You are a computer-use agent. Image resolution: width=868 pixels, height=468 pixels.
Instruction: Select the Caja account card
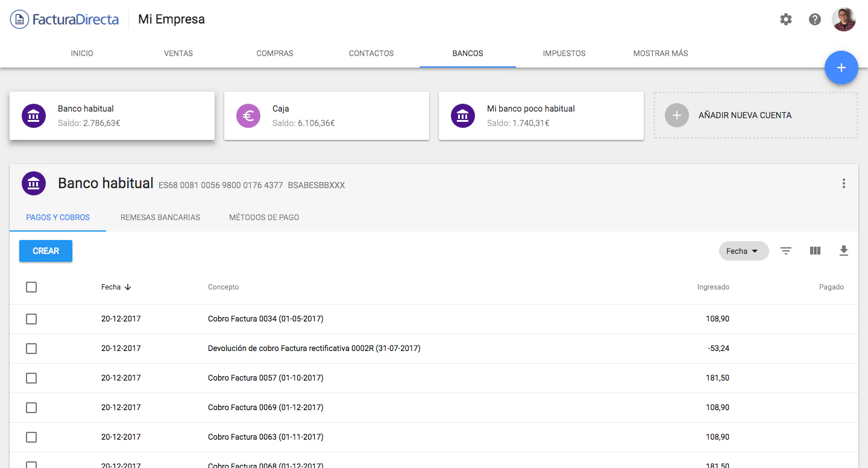pos(326,116)
